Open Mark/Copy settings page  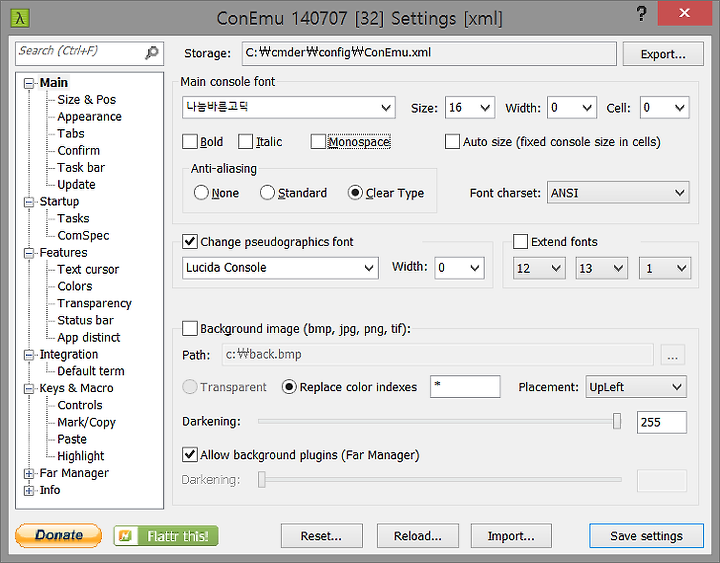(86, 422)
